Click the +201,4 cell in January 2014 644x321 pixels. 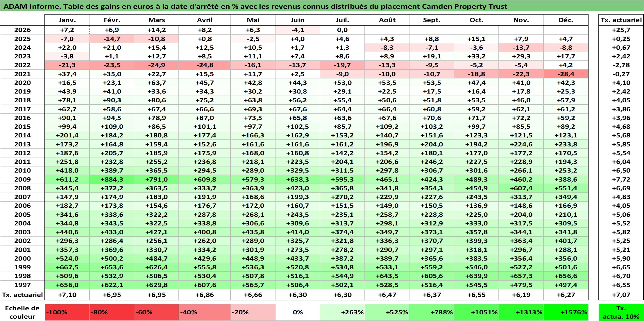pyautogui.click(x=67, y=135)
